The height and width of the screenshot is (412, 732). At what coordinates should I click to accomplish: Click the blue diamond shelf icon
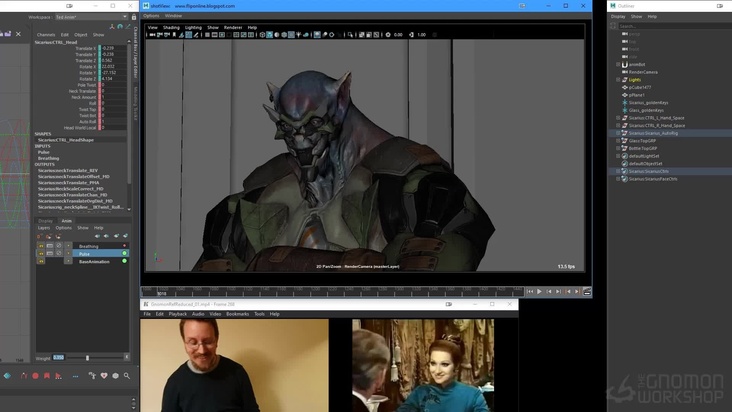click(x=6, y=376)
